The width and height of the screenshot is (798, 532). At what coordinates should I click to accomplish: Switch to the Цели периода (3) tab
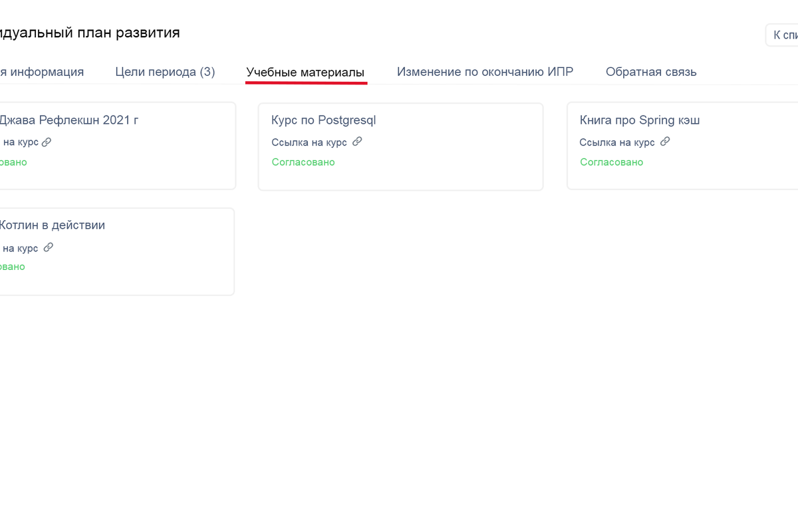(x=165, y=72)
